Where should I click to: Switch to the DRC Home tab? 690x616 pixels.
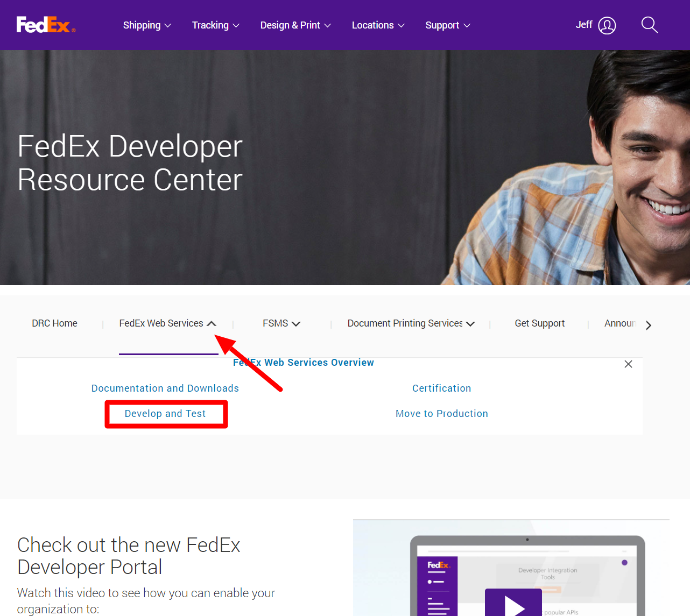pyautogui.click(x=54, y=323)
